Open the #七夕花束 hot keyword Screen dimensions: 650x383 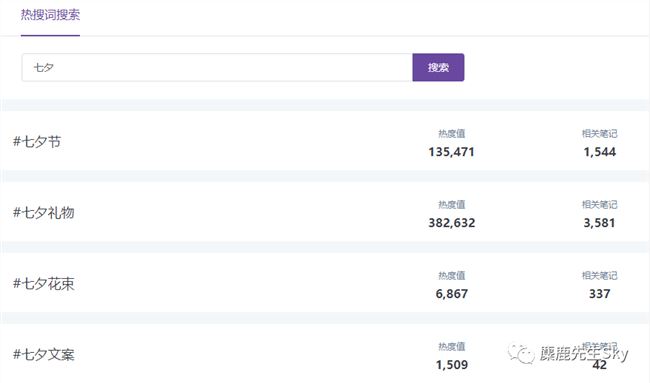[x=44, y=284]
